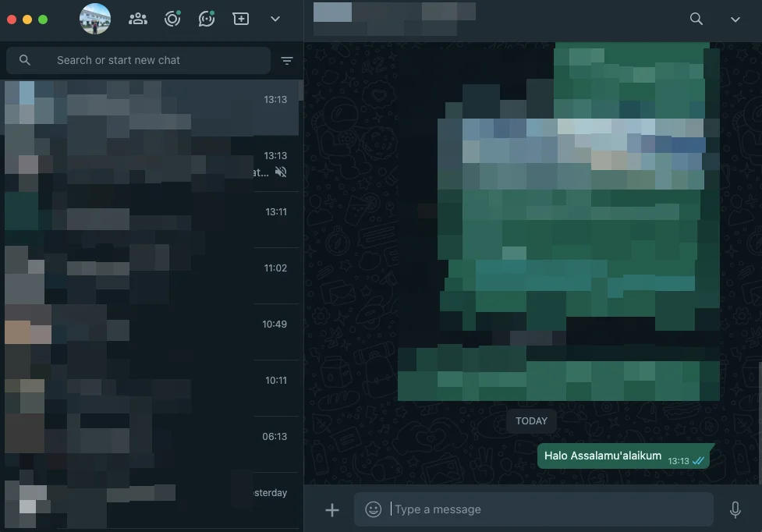Open the emoji picker
The image size is (762, 532).
coord(374,509)
